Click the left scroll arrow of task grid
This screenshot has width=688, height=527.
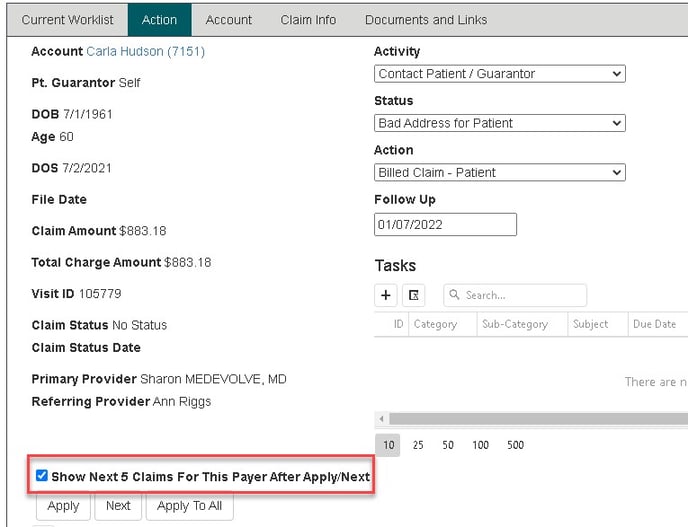point(380,418)
